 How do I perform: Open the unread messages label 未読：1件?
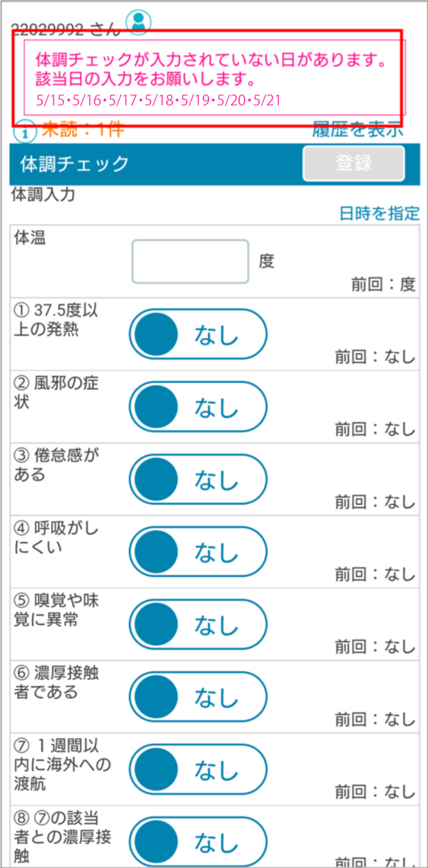(82, 130)
